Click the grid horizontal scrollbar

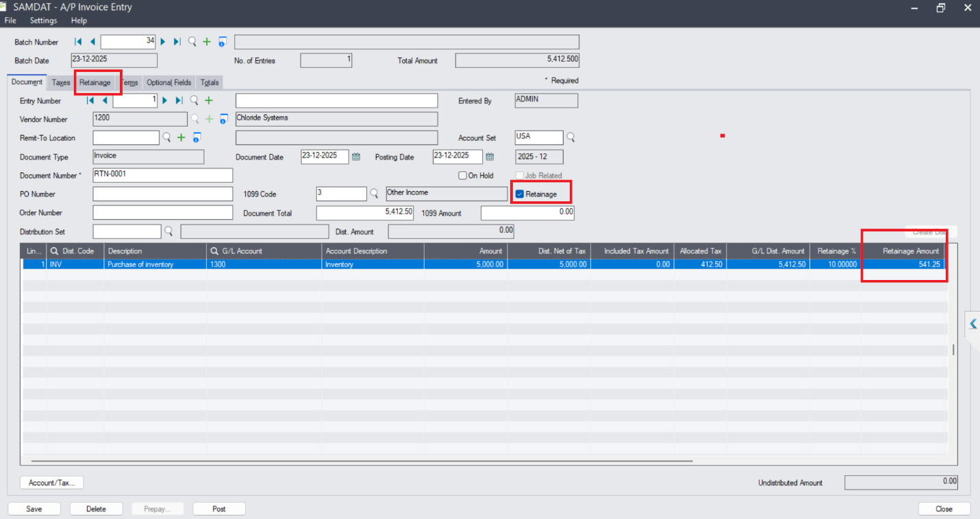[356, 461]
